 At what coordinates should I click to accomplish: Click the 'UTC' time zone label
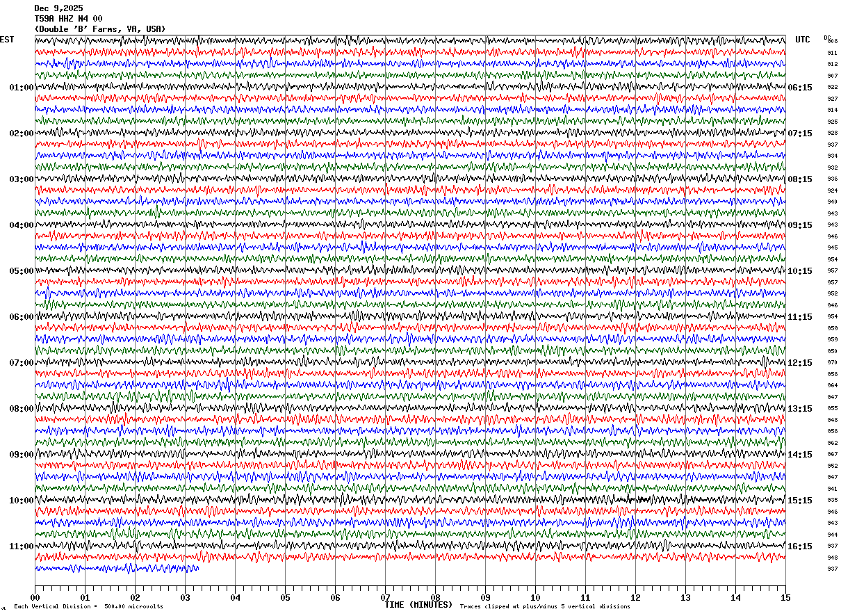click(803, 40)
